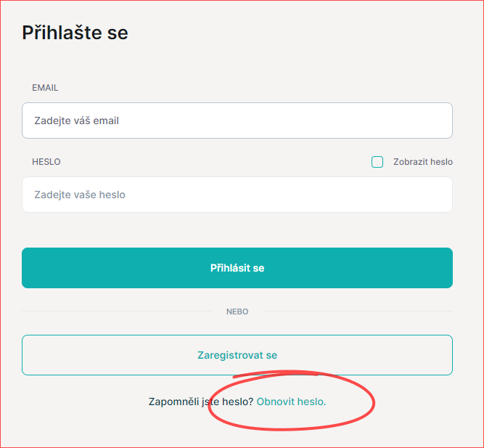The height and width of the screenshot is (448, 484).
Task: Submit the form with the teal login button
Action: click(237, 268)
